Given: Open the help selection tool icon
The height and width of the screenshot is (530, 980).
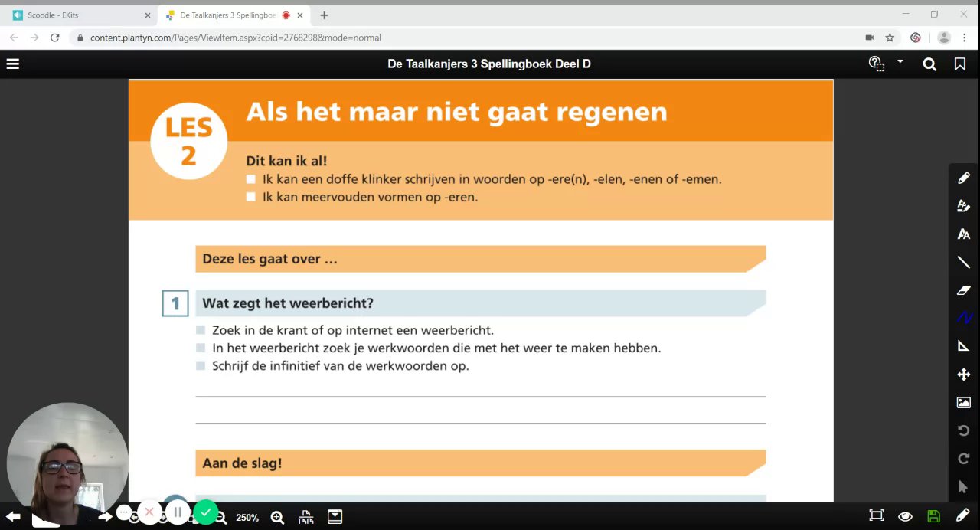Looking at the screenshot, I should coord(877,64).
